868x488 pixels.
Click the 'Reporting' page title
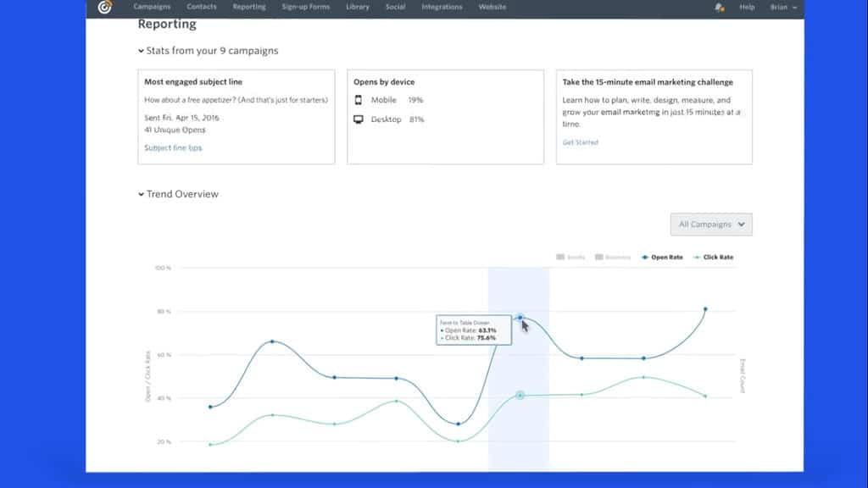click(167, 24)
